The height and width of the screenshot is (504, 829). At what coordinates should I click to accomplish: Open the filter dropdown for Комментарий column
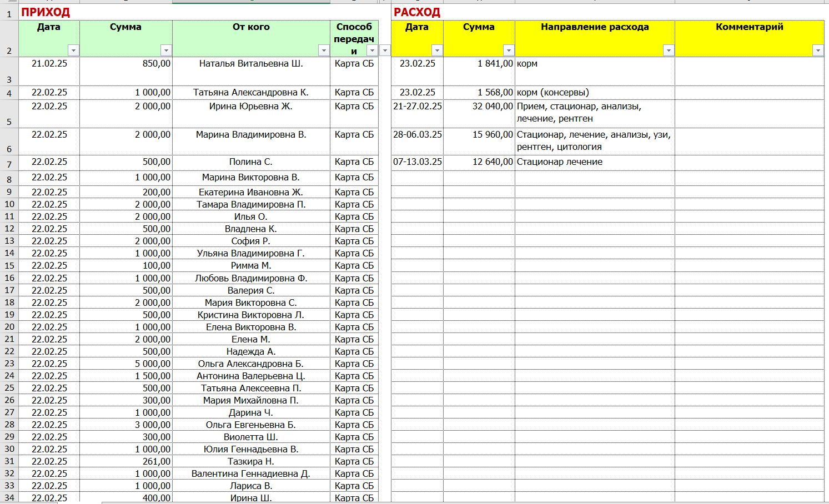click(x=818, y=51)
